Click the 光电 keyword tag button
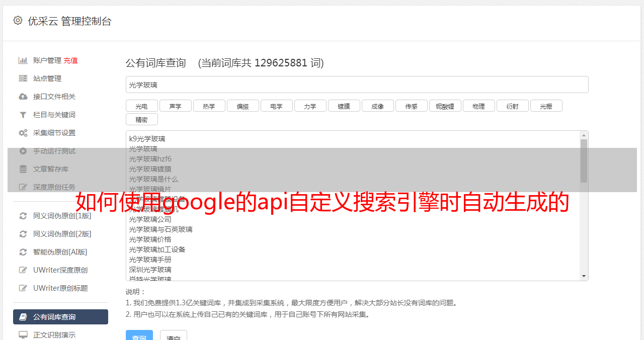 pos(141,106)
